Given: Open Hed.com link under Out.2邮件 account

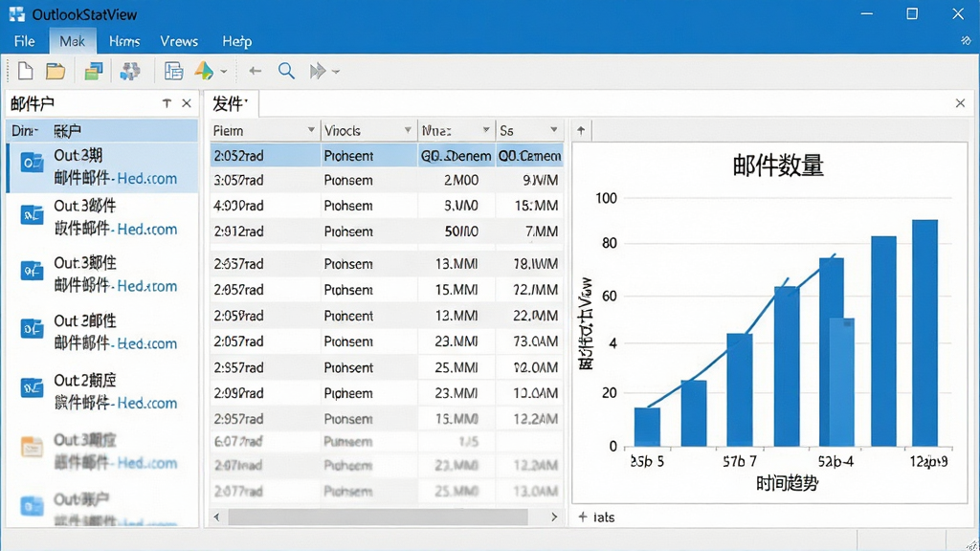Looking at the screenshot, I should click(x=146, y=343).
